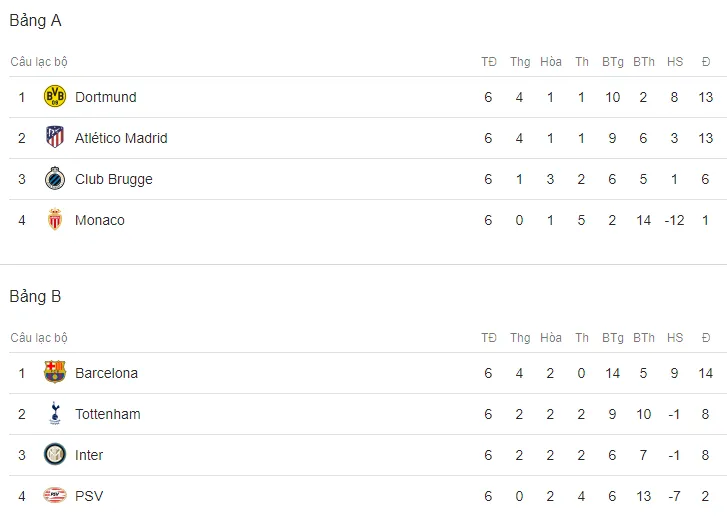Click the Atlético Madrid crest icon
The image size is (727, 522).
tap(55, 137)
